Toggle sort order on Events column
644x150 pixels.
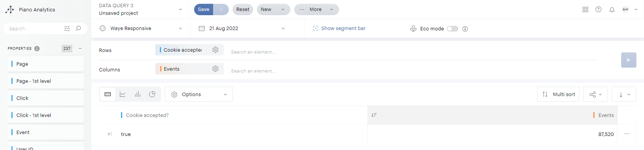[x=374, y=115]
